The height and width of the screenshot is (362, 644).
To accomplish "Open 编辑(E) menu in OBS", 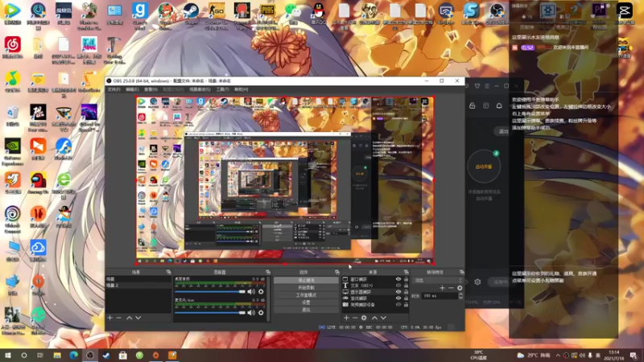I will pos(132,89).
